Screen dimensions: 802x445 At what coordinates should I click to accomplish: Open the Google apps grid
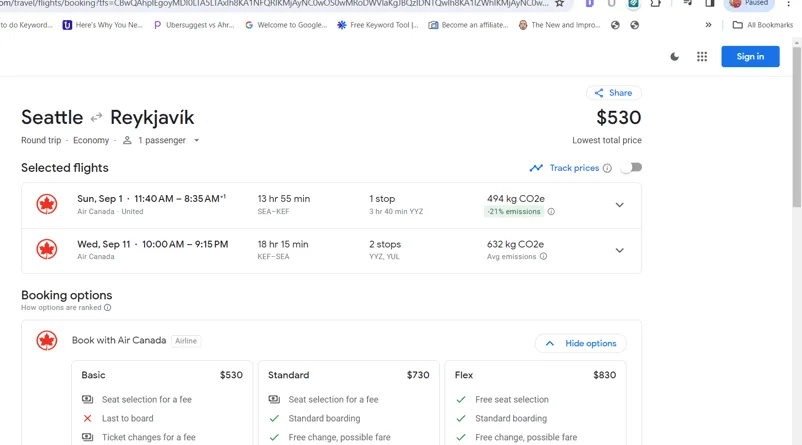pyautogui.click(x=702, y=57)
